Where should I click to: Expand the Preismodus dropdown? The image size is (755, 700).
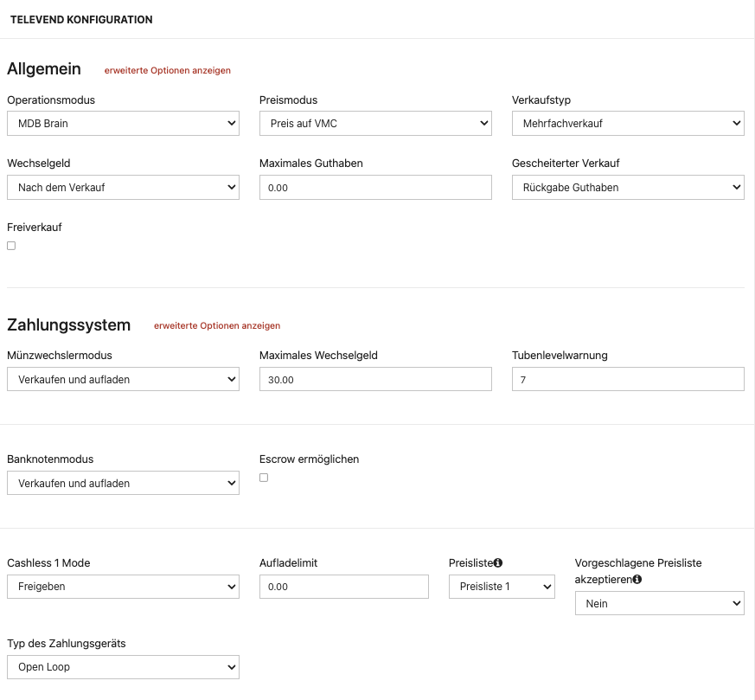375,124
